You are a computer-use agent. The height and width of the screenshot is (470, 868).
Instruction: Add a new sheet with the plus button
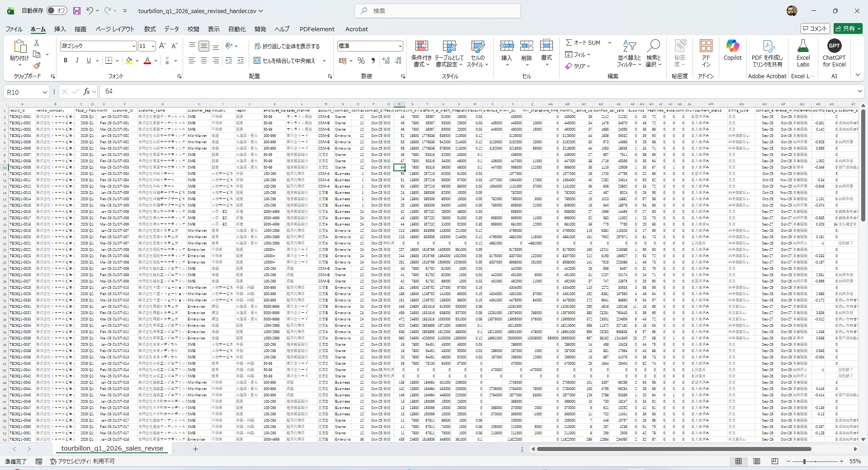195,449
